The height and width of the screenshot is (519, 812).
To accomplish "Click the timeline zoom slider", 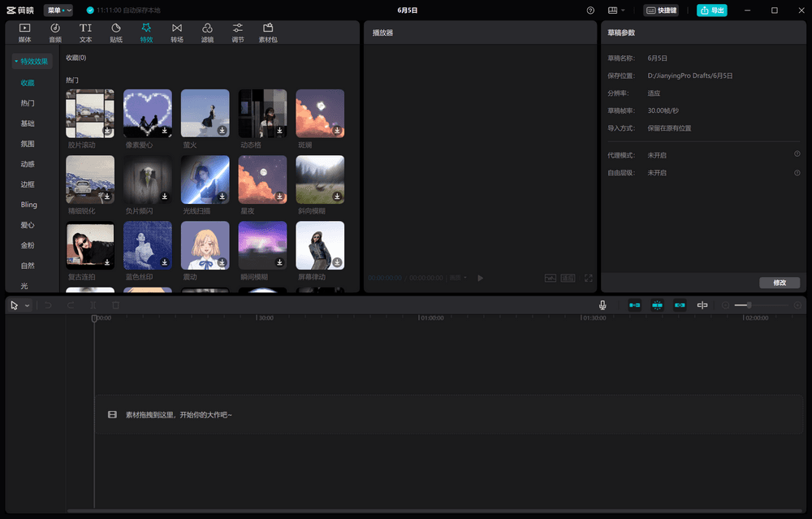I will pyautogui.click(x=749, y=305).
